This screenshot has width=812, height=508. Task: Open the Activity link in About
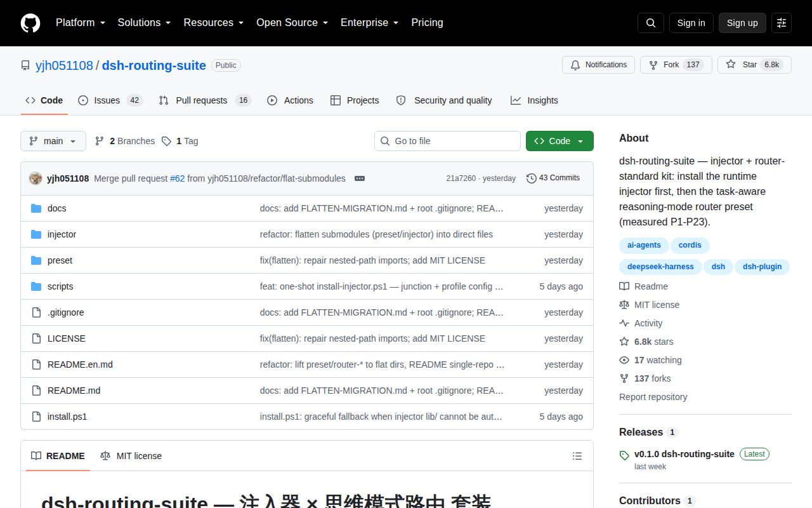641,323
